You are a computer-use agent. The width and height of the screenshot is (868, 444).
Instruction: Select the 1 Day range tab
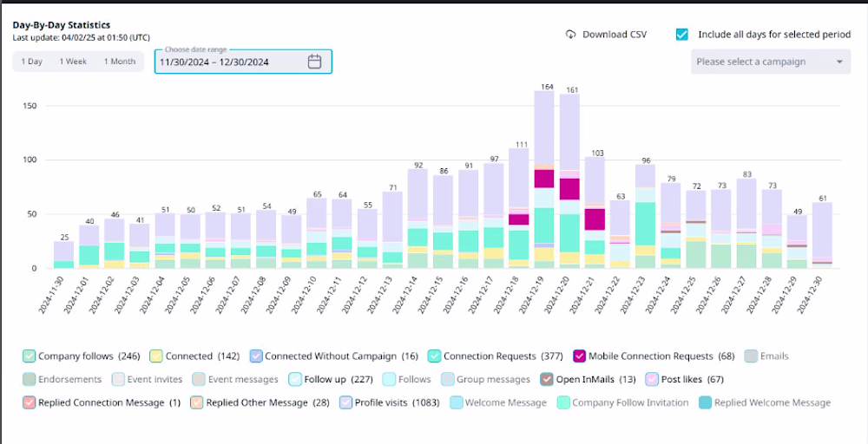click(31, 62)
